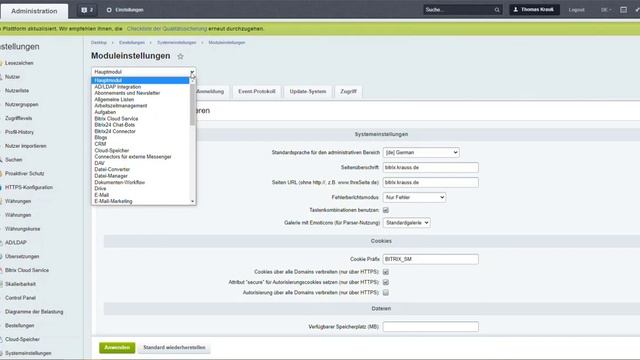Click inside the Suche search field
This screenshot has height=360, width=640.
pyautogui.click(x=458, y=10)
